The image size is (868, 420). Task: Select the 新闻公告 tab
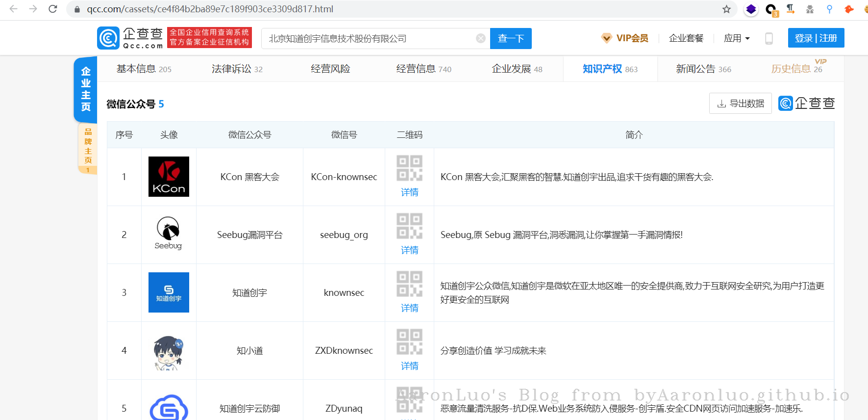(x=703, y=69)
